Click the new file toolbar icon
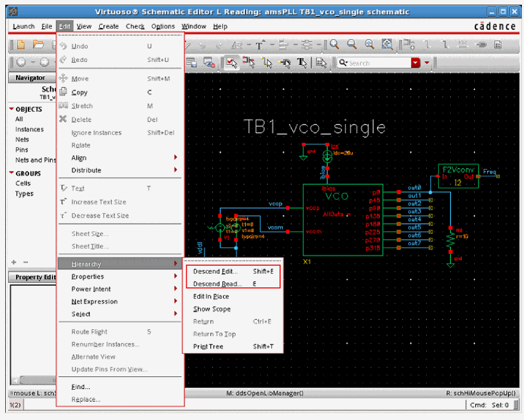 coord(20,45)
